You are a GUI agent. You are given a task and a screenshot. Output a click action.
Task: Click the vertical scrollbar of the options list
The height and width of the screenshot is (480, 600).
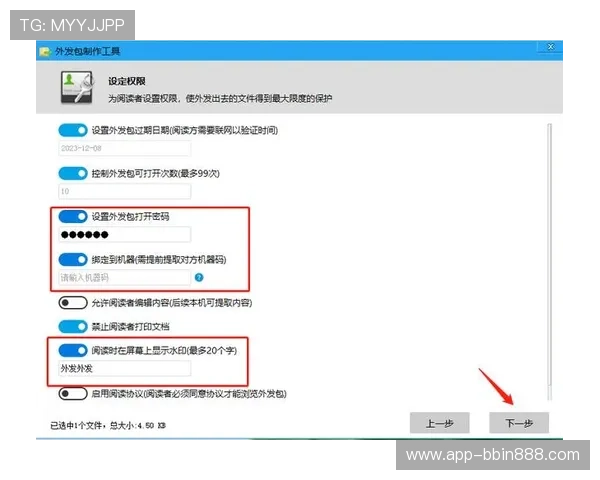(549, 262)
